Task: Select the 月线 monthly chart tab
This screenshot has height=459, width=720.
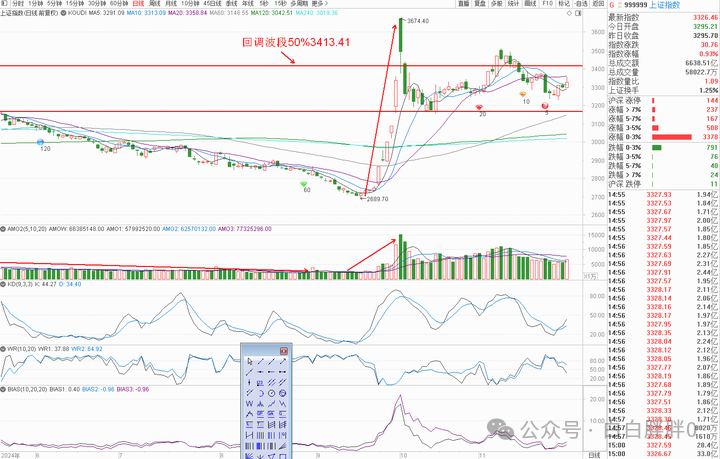Action: [171, 4]
